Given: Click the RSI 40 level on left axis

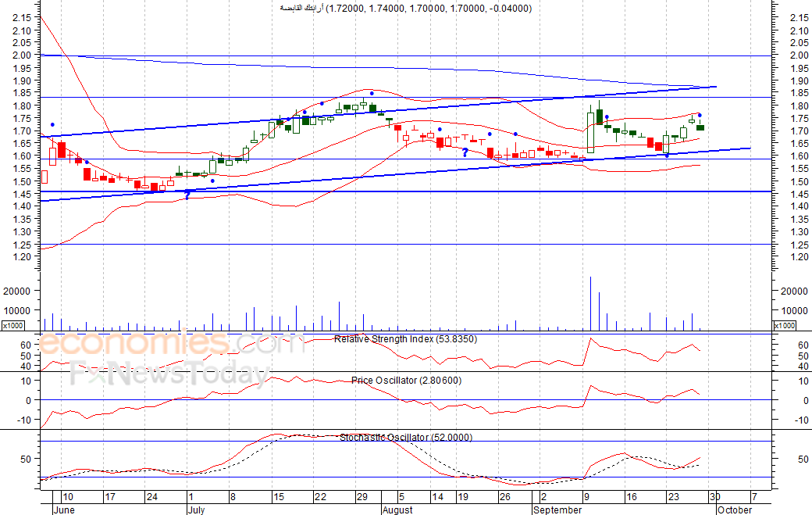Looking at the screenshot, I should coord(26,367).
